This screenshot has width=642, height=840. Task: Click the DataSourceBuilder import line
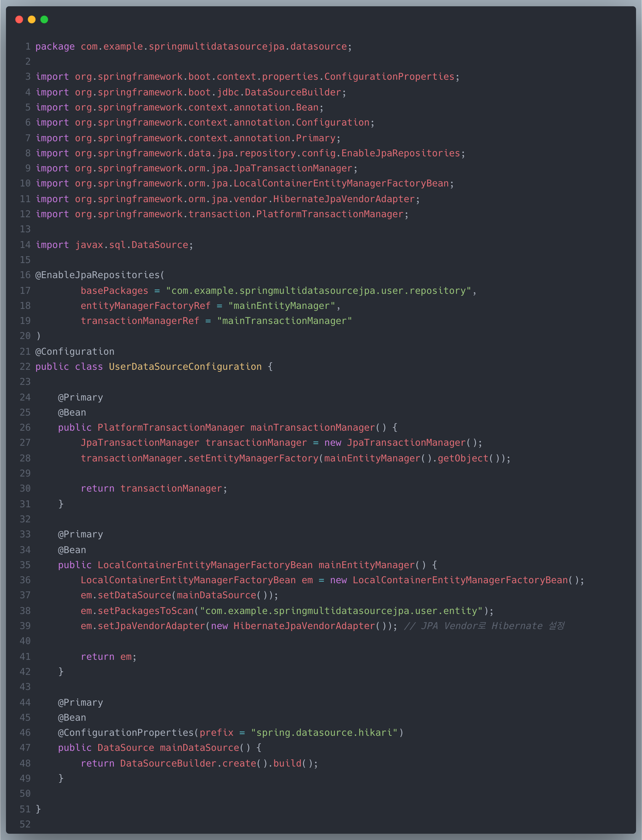tap(191, 92)
